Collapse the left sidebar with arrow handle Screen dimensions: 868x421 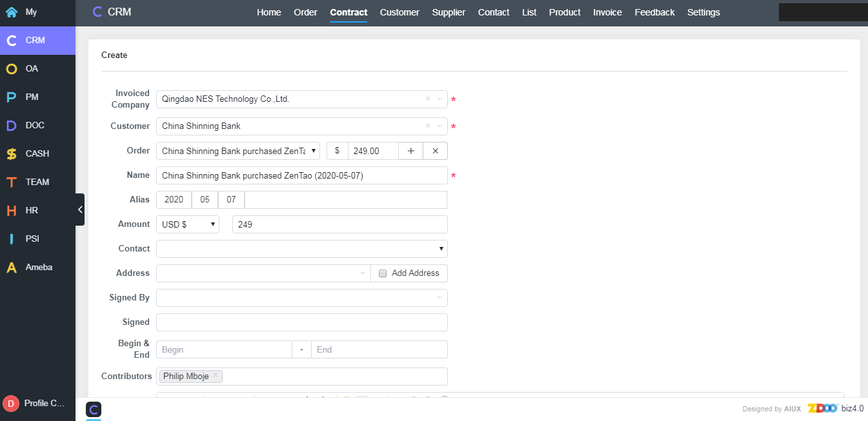tap(80, 210)
